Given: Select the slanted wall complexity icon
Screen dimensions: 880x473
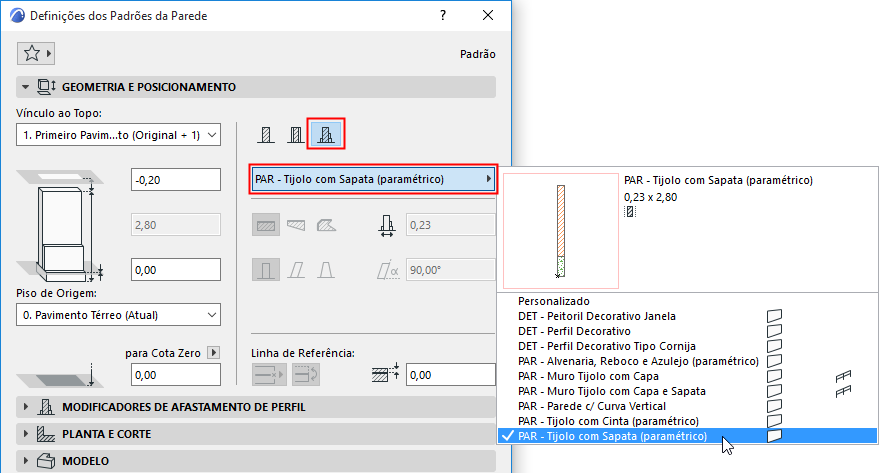Looking at the screenshot, I should click(x=296, y=270).
